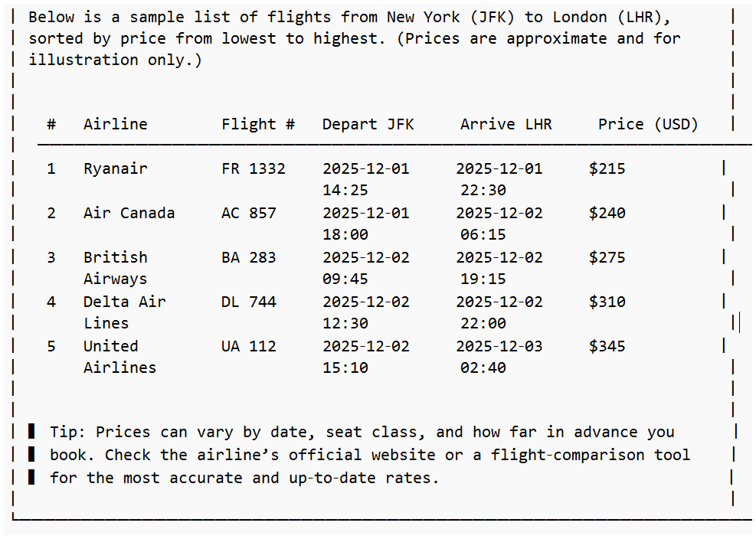Click flight number DL 744

[248, 302]
